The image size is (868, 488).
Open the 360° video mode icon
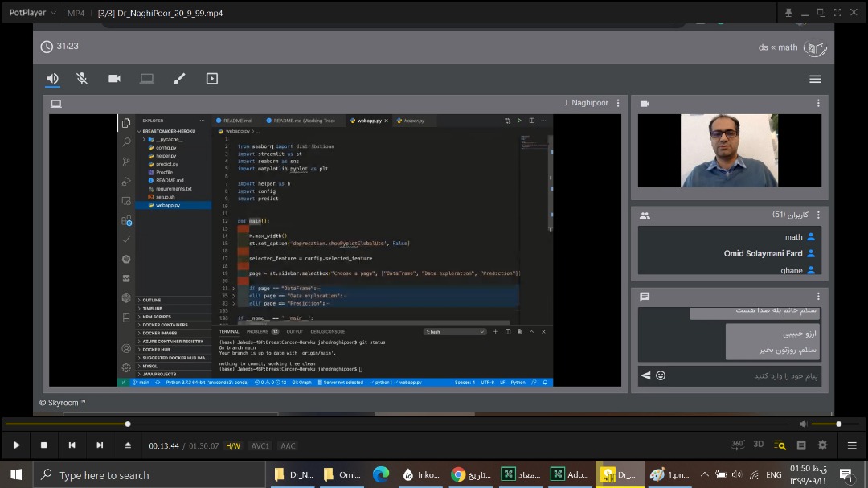738,445
